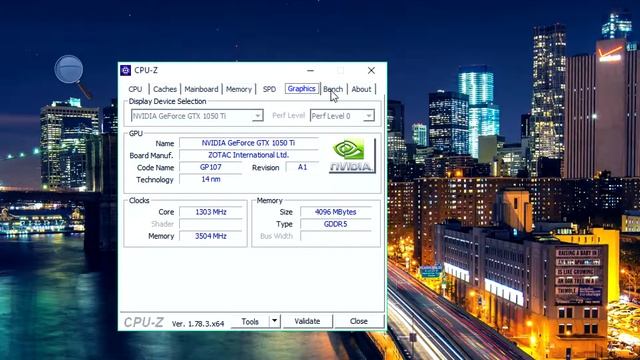Click the 1303 MHz core clock value
Image resolution: width=640 pixels, height=360 pixels.
click(211, 212)
